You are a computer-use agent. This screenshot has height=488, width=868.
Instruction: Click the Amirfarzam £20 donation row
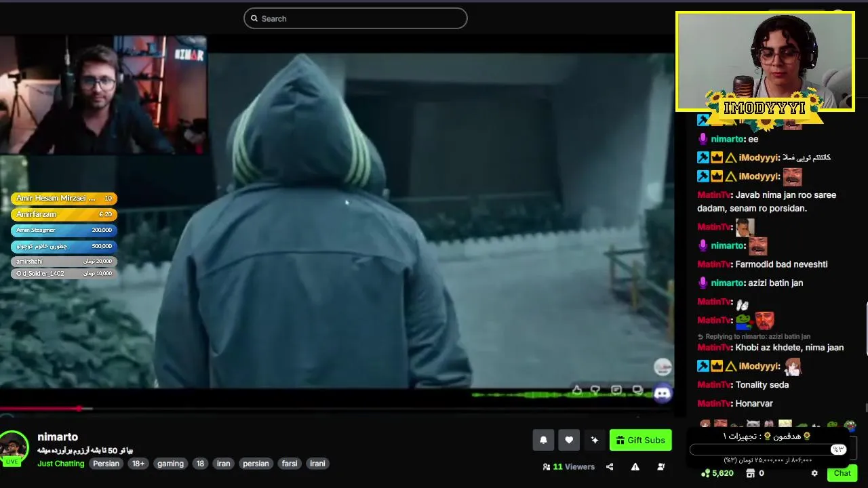pos(64,214)
